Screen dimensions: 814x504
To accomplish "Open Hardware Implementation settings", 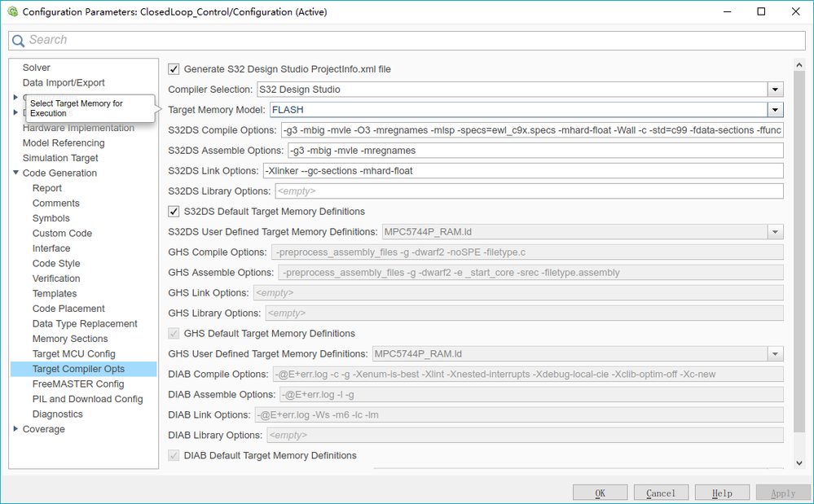I will click(78, 128).
